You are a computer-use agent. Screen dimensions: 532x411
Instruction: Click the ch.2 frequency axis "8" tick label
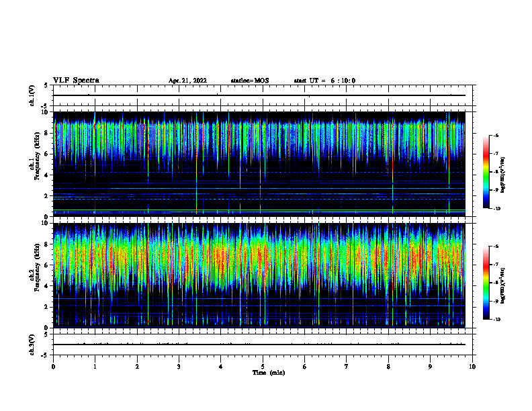click(x=46, y=244)
